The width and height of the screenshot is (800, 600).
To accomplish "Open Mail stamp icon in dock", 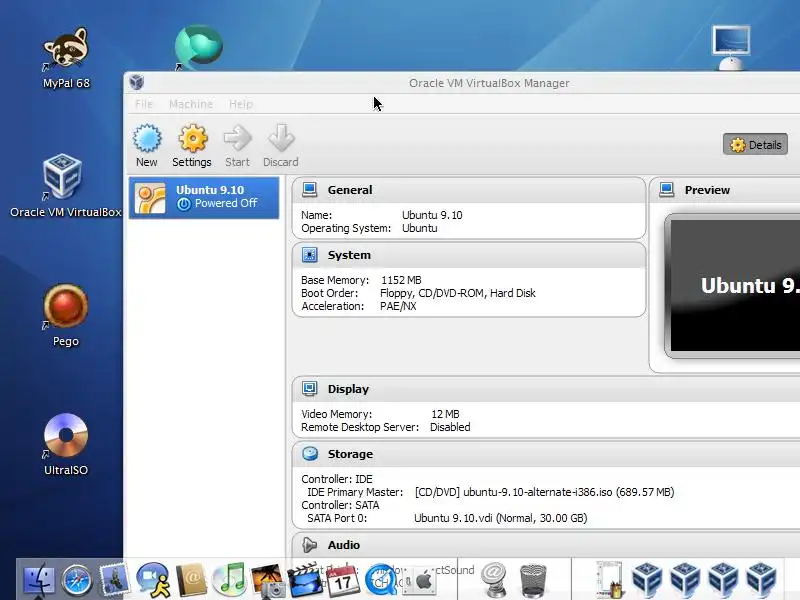I will (x=114, y=579).
